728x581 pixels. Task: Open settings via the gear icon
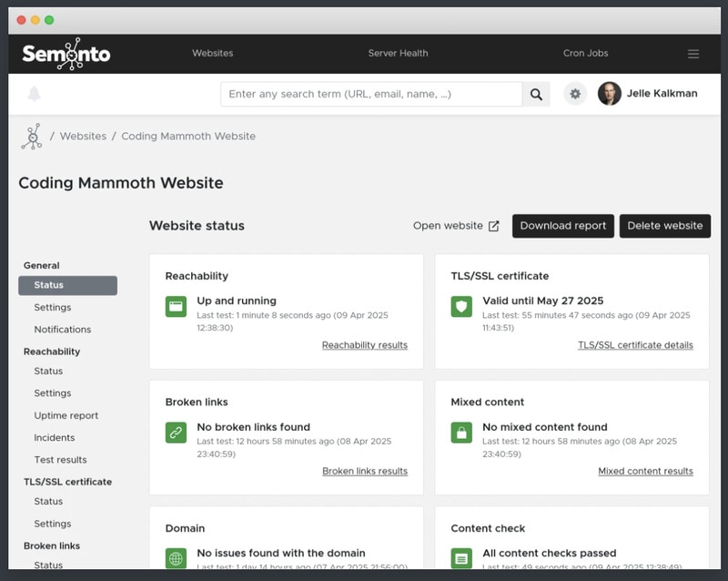click(x=575, y=94)
